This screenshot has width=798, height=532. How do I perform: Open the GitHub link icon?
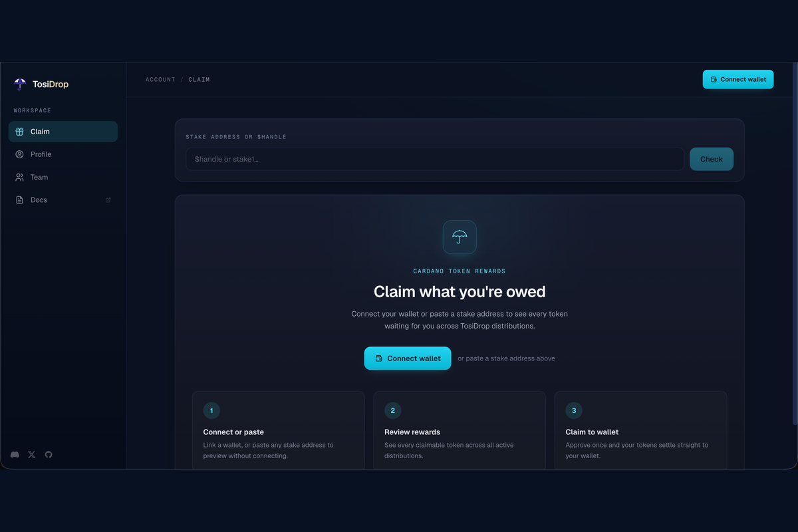point(49,455)
